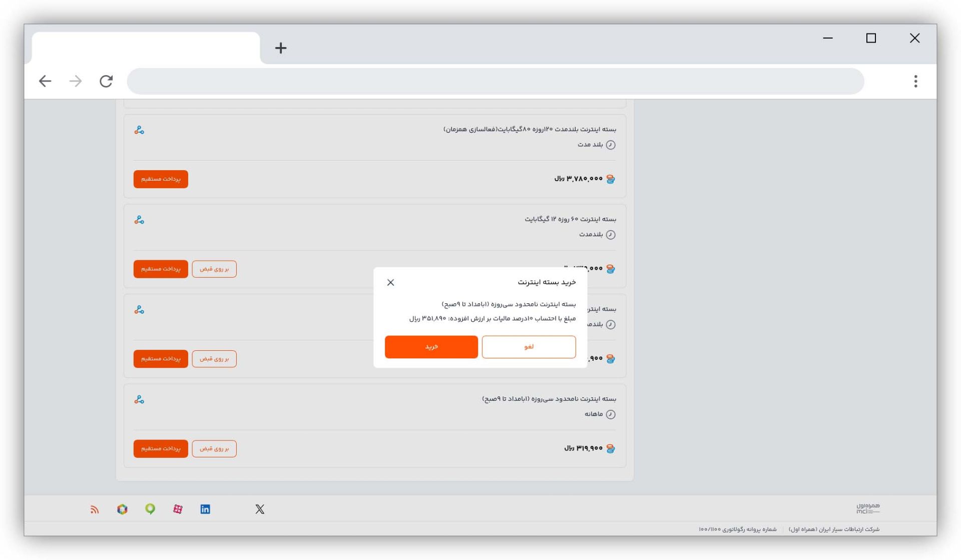Open the RSS feed icon in footer
This screenshot has width=961, height=560.
tap(95, 509)
